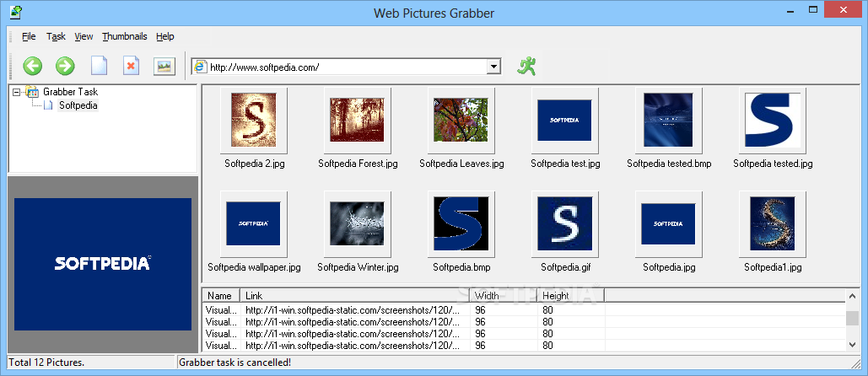Open the File menu
868x376 pixels.
29,36
